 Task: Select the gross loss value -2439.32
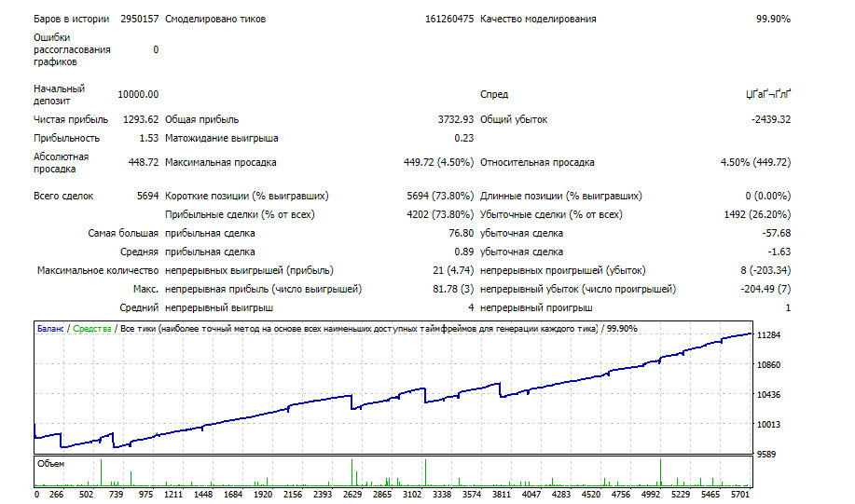[771, 119]
